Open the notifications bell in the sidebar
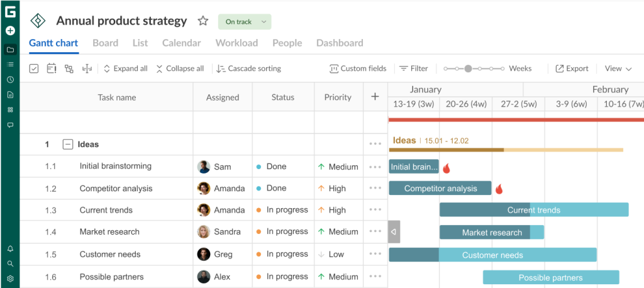 point(10,249)
